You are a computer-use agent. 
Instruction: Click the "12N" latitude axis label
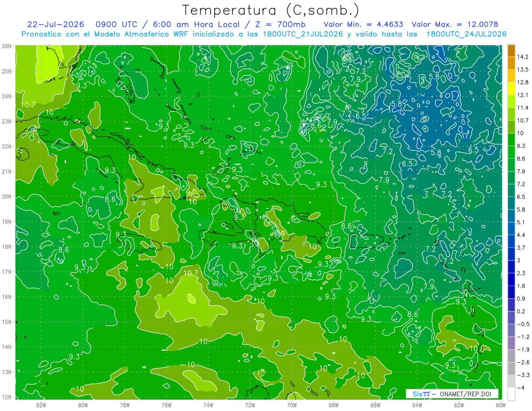[x=7, y=397]
